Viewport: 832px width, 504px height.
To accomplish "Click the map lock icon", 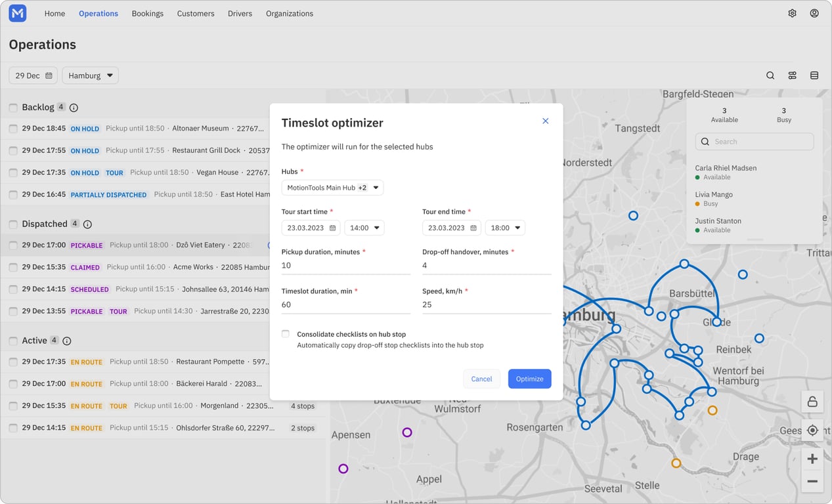I will pyautogui.click(x=812, y=402).
